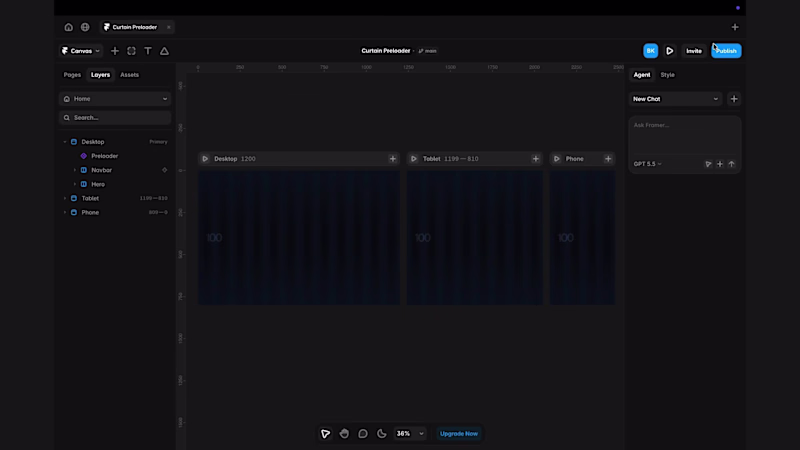
Task: Click the Preloader component icon
Action: 84,156
